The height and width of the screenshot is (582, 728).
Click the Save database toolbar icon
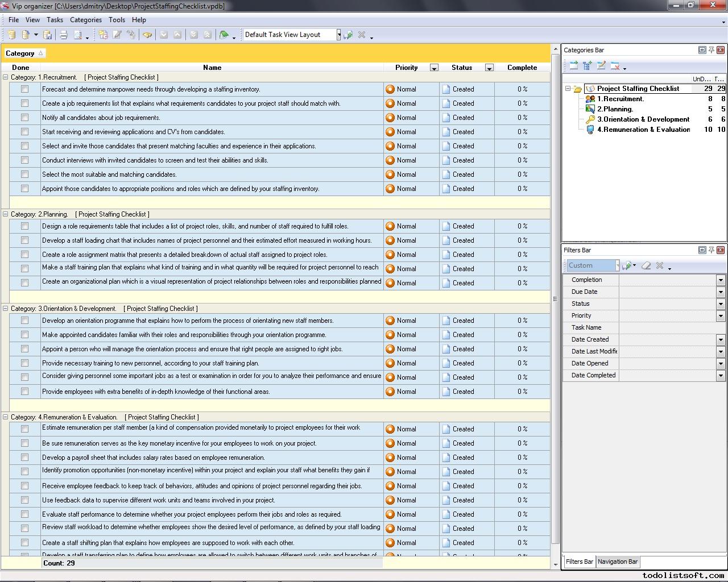(48, 35)
